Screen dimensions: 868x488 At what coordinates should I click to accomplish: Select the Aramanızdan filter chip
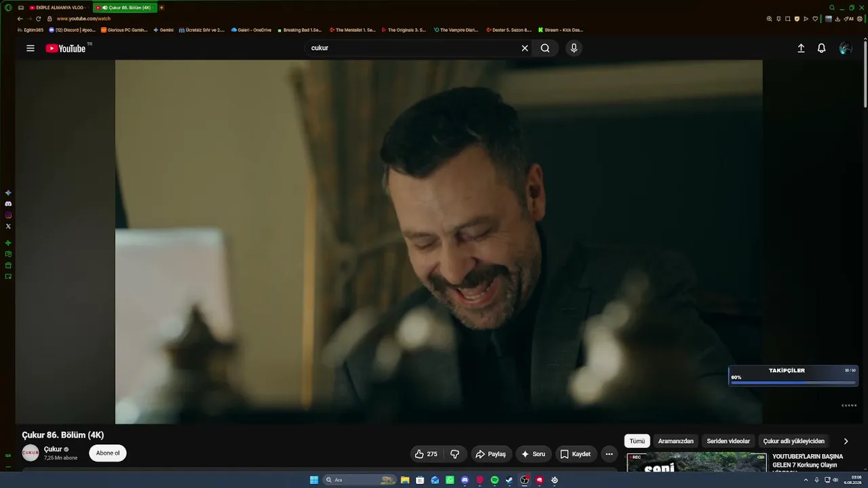coord(675,441)
